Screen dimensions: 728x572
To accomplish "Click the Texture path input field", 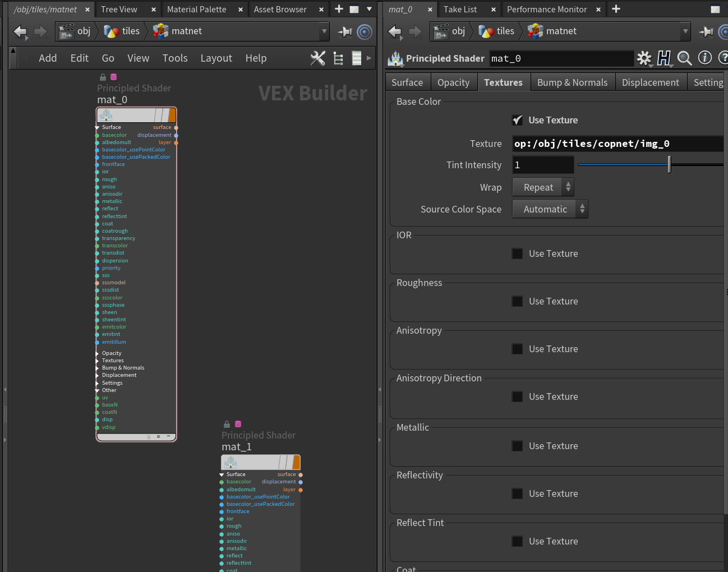I will [x=617, y=144].
